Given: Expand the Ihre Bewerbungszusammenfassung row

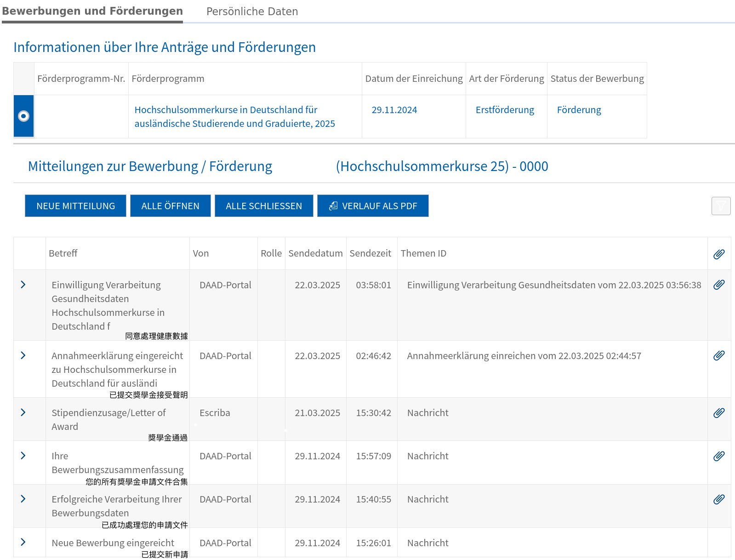Looking at the screenshot, I should (x=23, y=456).
